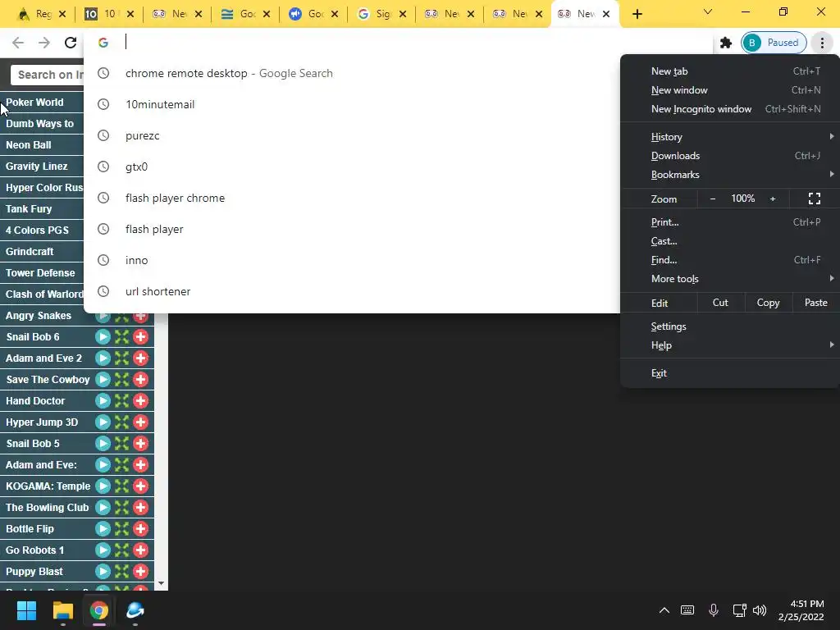Open Snail Bob 6 in fullscreen
The height and width of the screenshot is (630, 840).
122,337
